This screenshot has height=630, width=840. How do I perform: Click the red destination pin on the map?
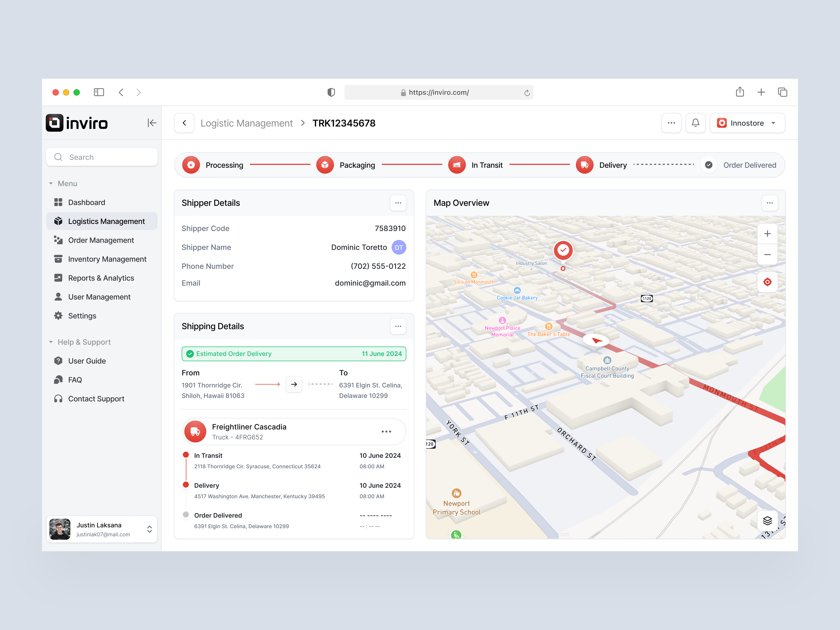(x=563, y=251)
